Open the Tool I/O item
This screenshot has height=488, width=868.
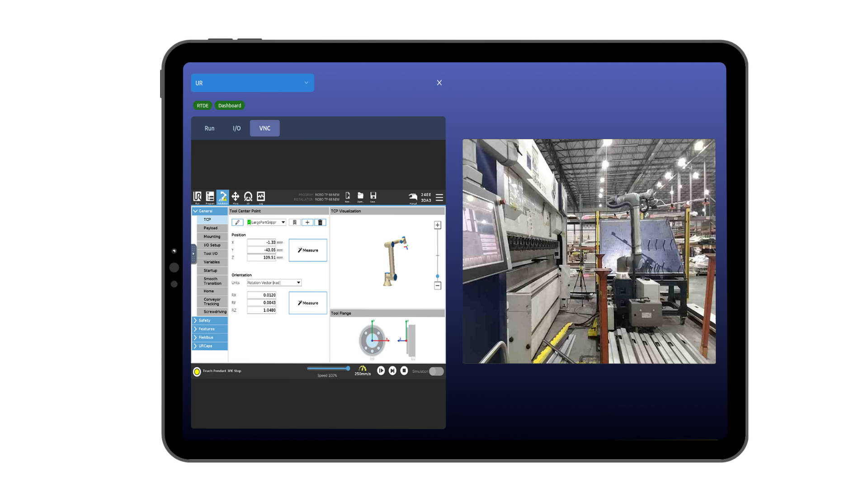(212, 253)
